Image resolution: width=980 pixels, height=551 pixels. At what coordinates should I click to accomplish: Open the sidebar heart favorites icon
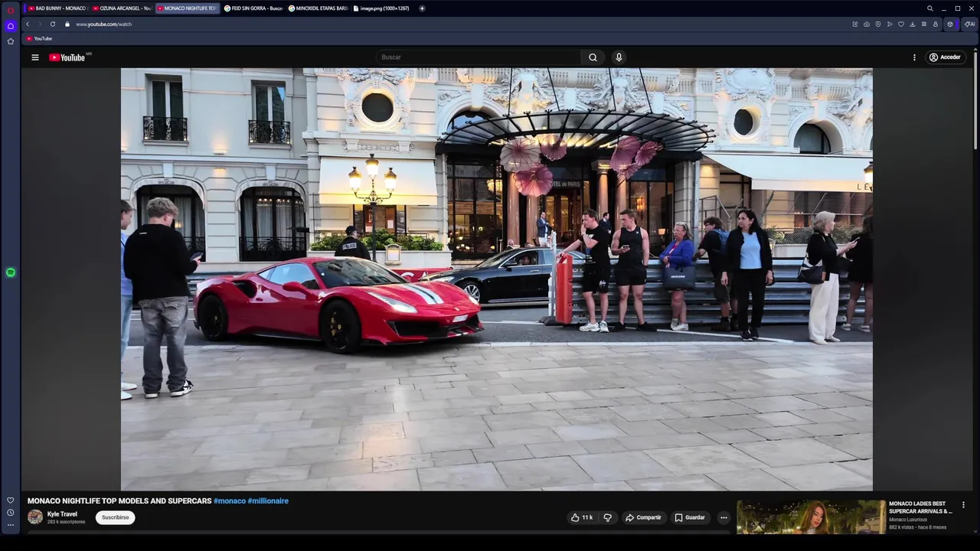11,500
